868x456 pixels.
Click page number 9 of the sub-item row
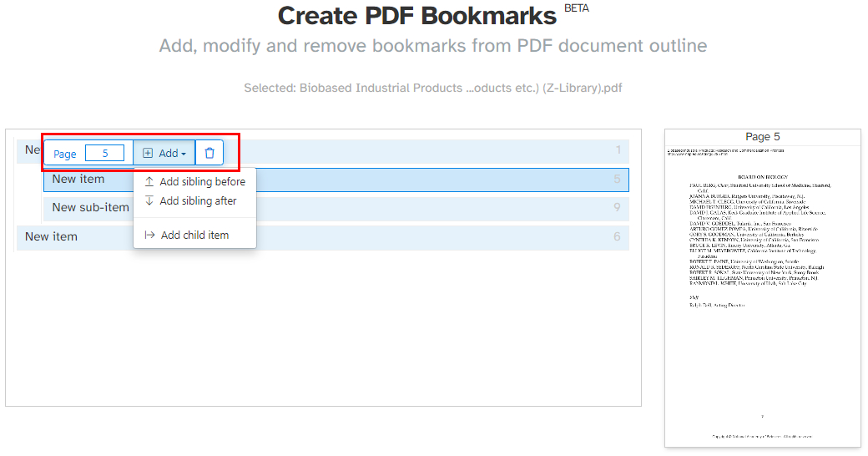pyautogui.click(x=617, y=207)
